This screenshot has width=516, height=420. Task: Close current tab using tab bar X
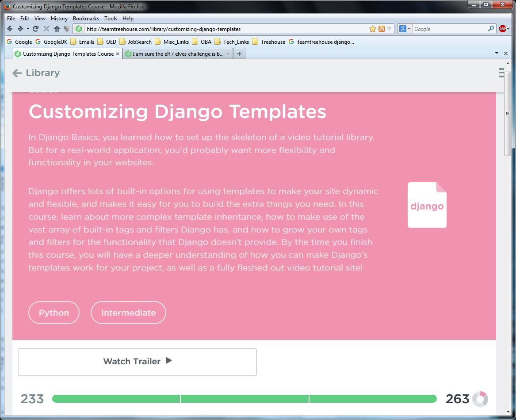click(506, 53)
